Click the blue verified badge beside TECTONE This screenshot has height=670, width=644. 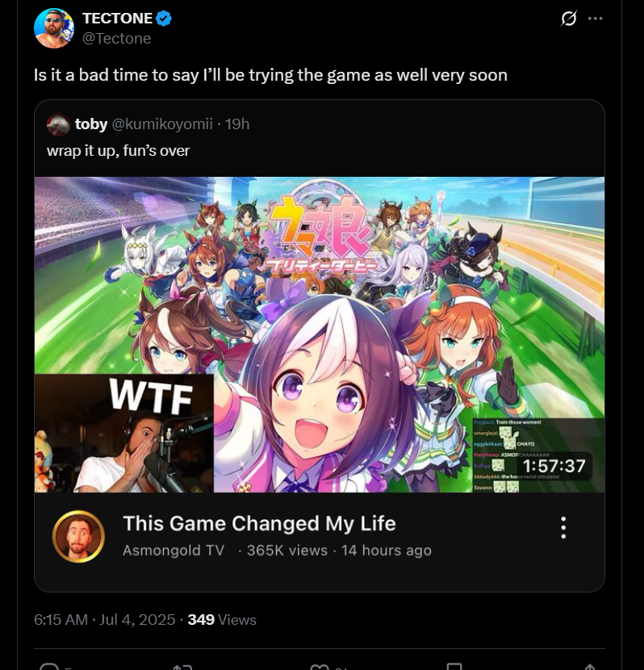164,19
